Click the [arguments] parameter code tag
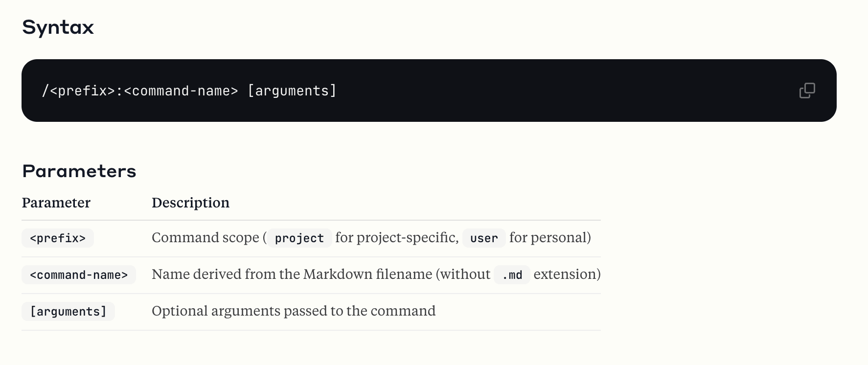The width and height of the screenshot is (868, 365). pyautogui.click(x=68, y=312)
